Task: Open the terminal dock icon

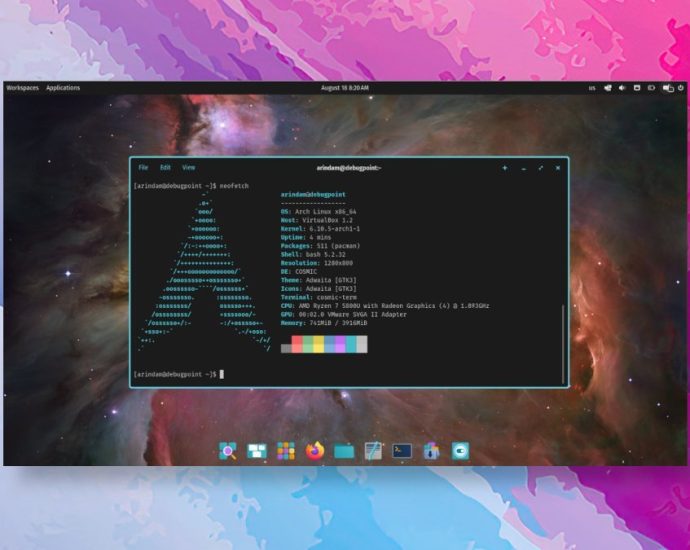Action: tap(402, 451)
